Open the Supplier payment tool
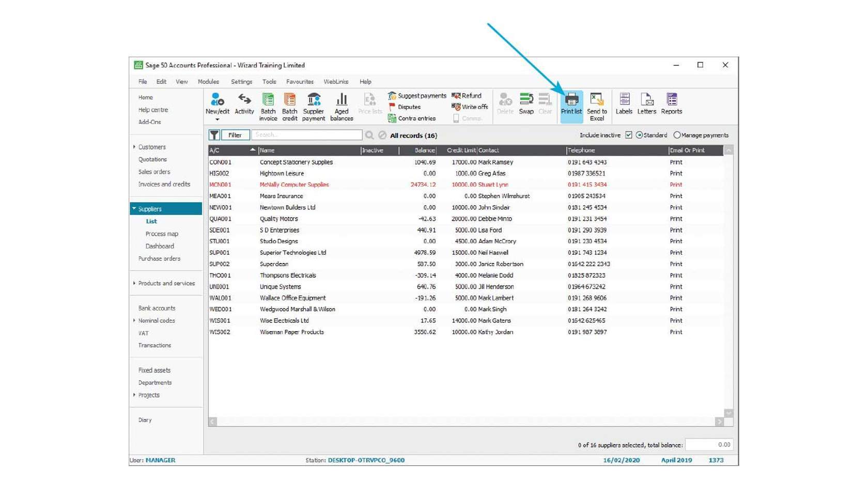Screen dimensions: 868x489 (314, 107)
